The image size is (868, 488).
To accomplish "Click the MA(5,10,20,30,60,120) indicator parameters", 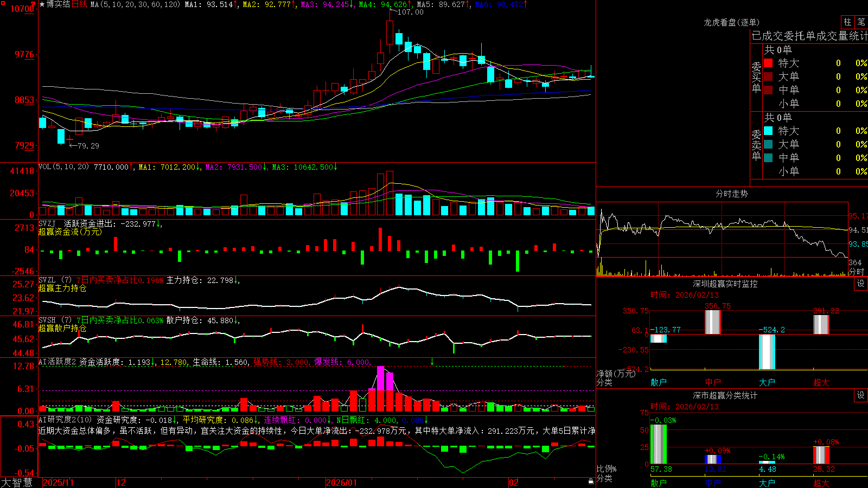I will click(135, 4).
